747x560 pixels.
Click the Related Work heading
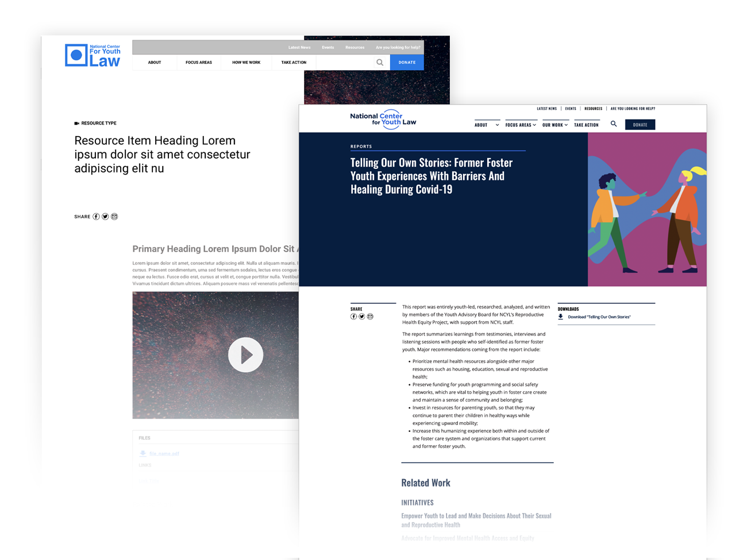(426, 483)
